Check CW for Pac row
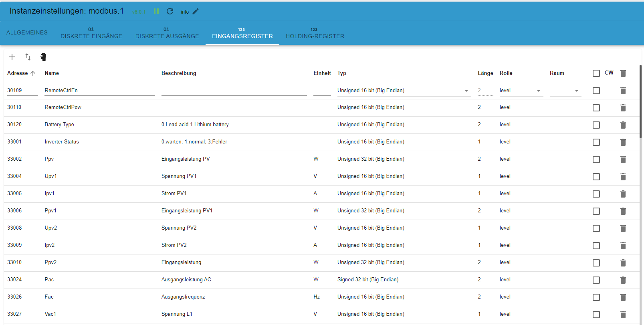Screen dimensions: 644x325 pos(596,280)
